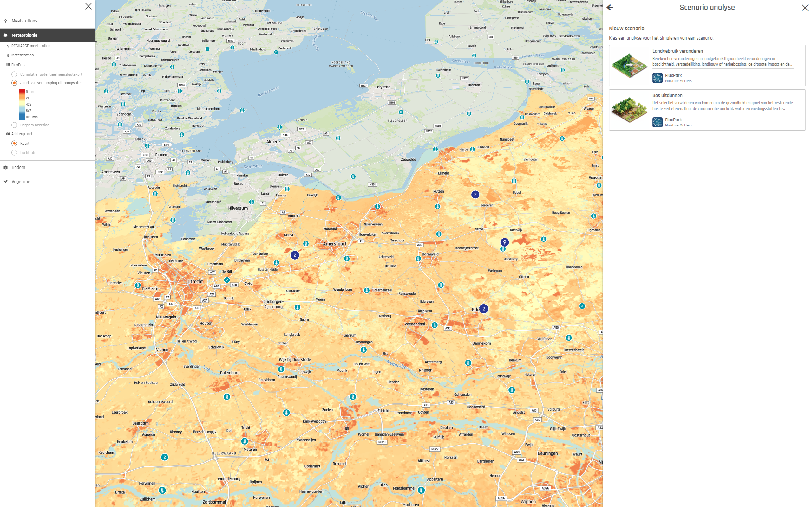812x507 pixels.
Task: Click the meteostation marker near Wijk bij Duurstede
Action: [281, 369]
